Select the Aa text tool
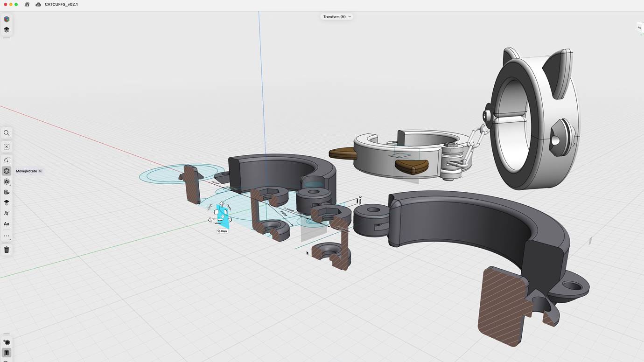The width and height of the screenshot is (644, 362). [7, 224]
